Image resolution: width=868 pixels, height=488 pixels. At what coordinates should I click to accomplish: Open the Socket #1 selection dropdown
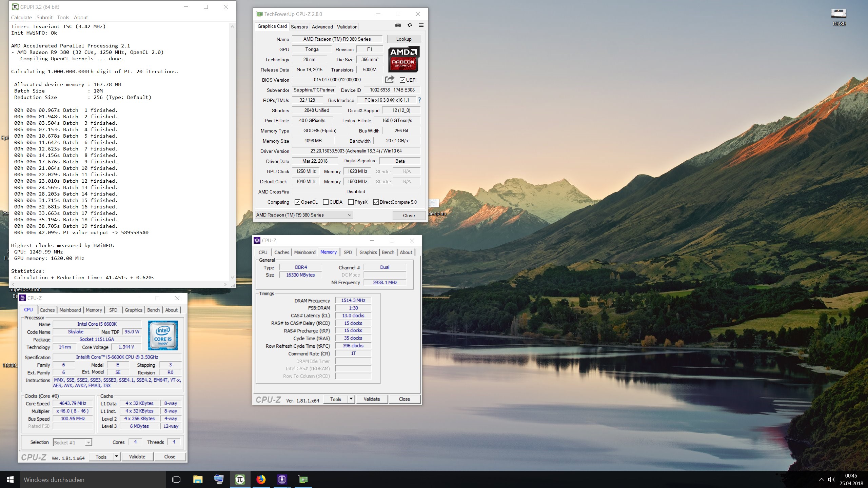point(73,442)
